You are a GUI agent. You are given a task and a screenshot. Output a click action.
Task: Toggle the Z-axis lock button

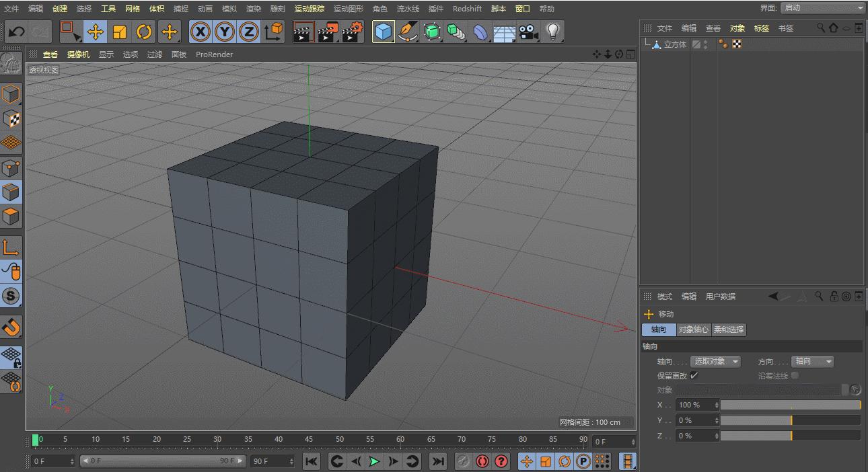click(249, 32)
